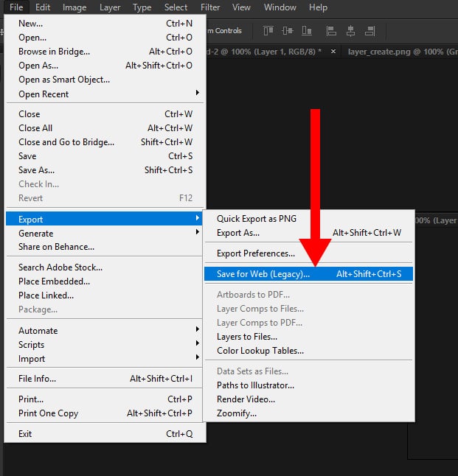The width and height of the screenshot is (458, 476).
Task: Close the Layer 1 RGB/8 document tab
Action: click(333, 52)
